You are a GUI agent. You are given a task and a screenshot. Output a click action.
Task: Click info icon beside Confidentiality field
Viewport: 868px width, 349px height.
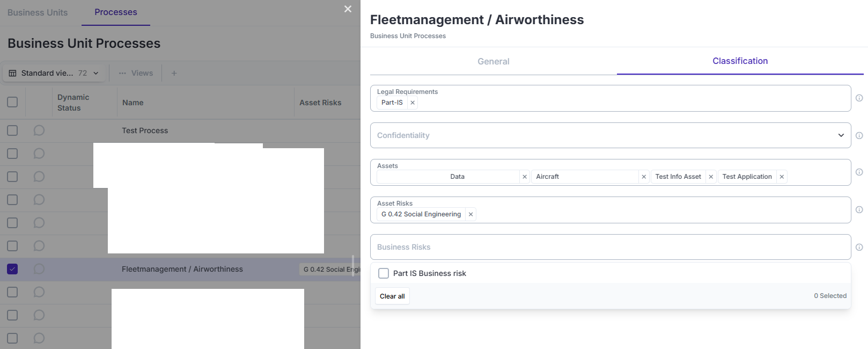[859, 136]
